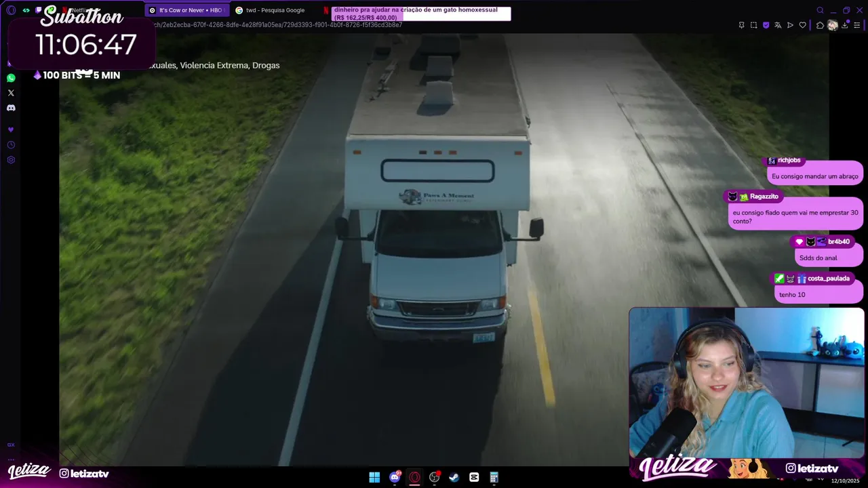Click the Ragazzito chat username
The height and width of the screenshot is (488, 868).
tap(764, 197)
